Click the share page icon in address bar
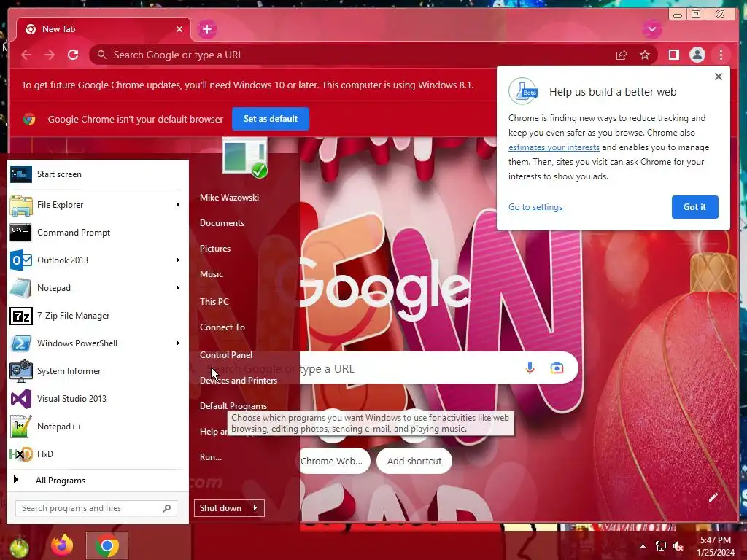 [622, 55]
